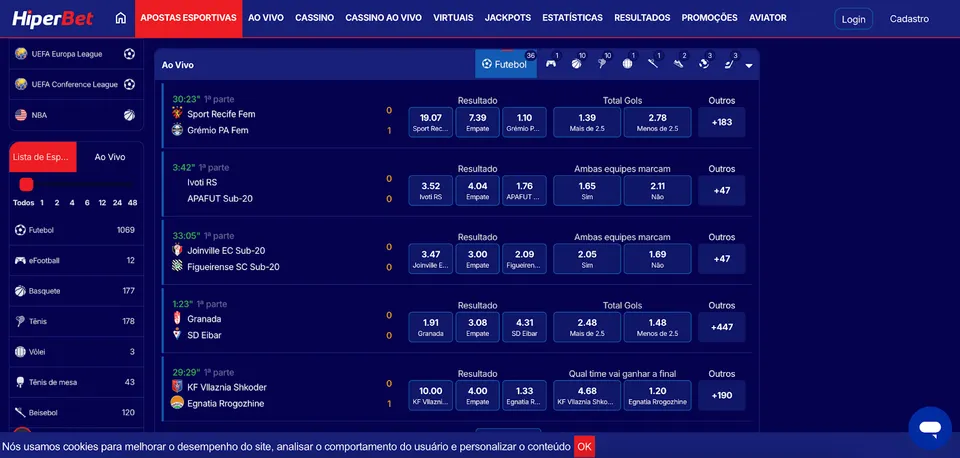Accept cookies with the OK button
This screenshot has height=458, width=960.
(584, 446)
